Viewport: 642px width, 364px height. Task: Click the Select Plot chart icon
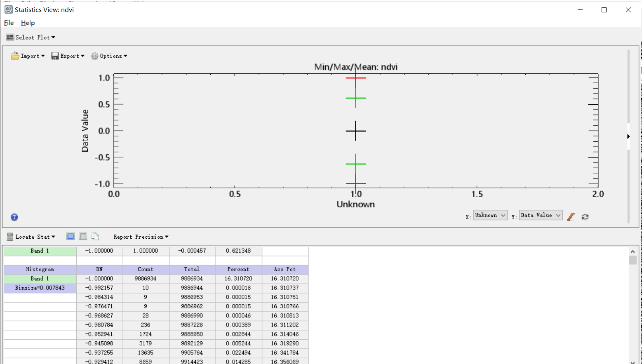tap(10, 38)
